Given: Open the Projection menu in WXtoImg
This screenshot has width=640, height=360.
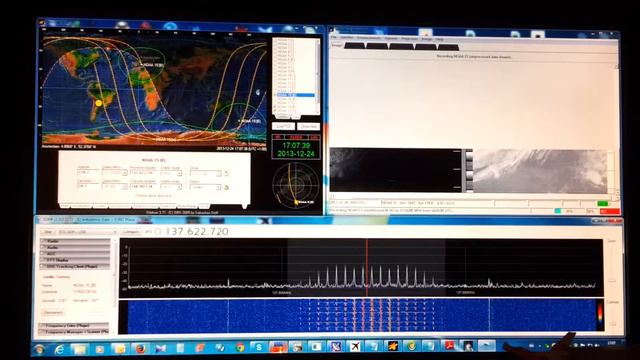Looking at the screenshot, I should 409,38.
